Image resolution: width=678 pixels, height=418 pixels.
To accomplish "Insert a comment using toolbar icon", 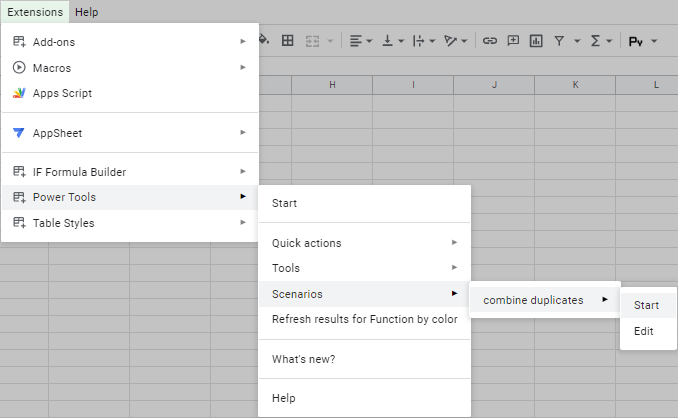I will [x=513, y=41].
